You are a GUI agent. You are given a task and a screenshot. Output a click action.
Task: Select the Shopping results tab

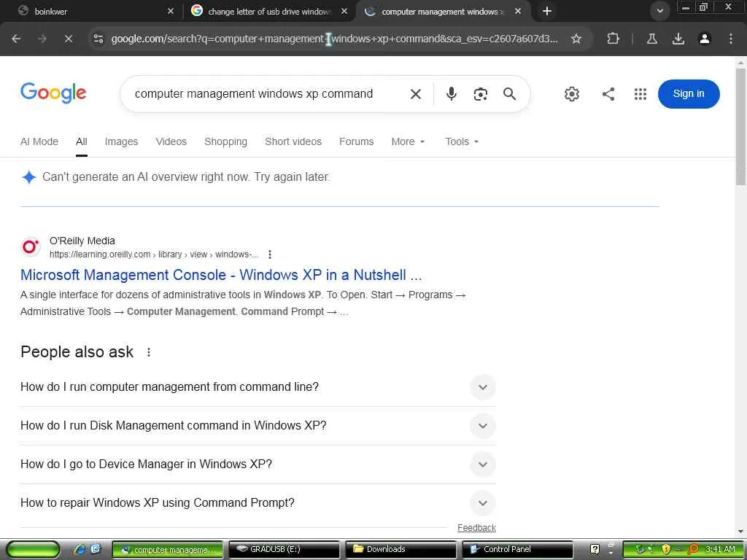(226, 141)
